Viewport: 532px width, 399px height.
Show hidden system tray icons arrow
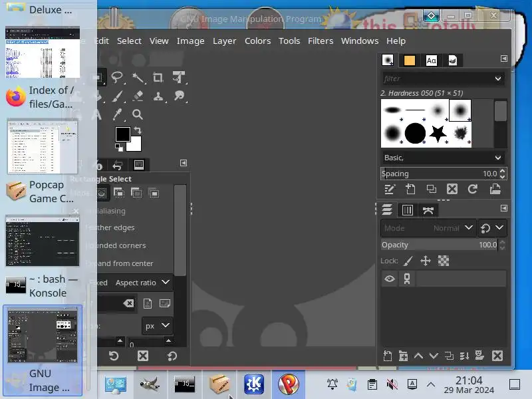(430, 384)
